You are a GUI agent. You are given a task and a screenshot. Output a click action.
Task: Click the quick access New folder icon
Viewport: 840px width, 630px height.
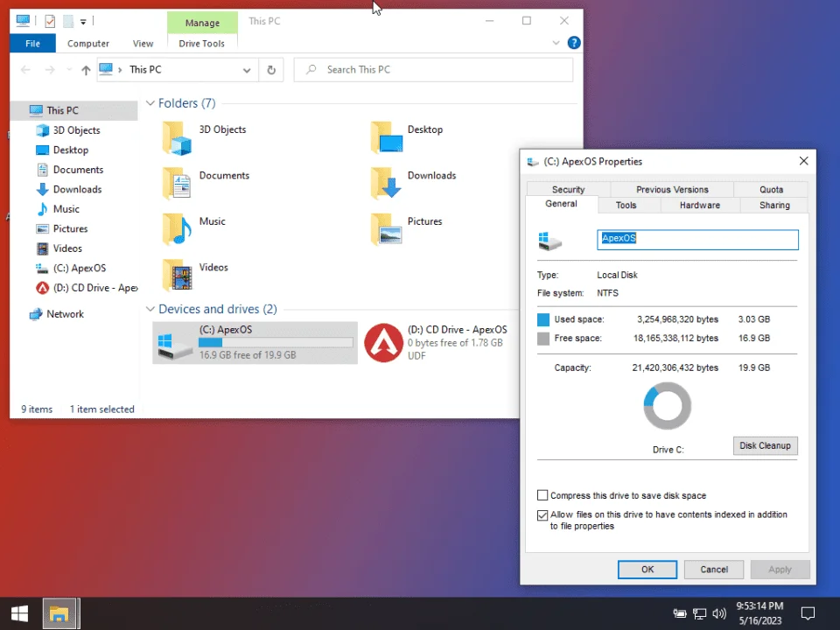(x=68, y=21)
